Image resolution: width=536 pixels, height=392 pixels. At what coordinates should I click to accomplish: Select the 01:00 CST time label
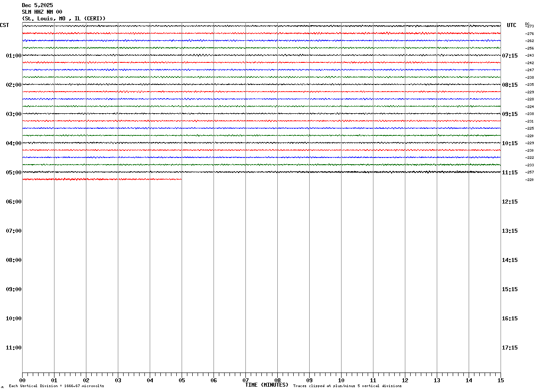[x=14, y=56]
